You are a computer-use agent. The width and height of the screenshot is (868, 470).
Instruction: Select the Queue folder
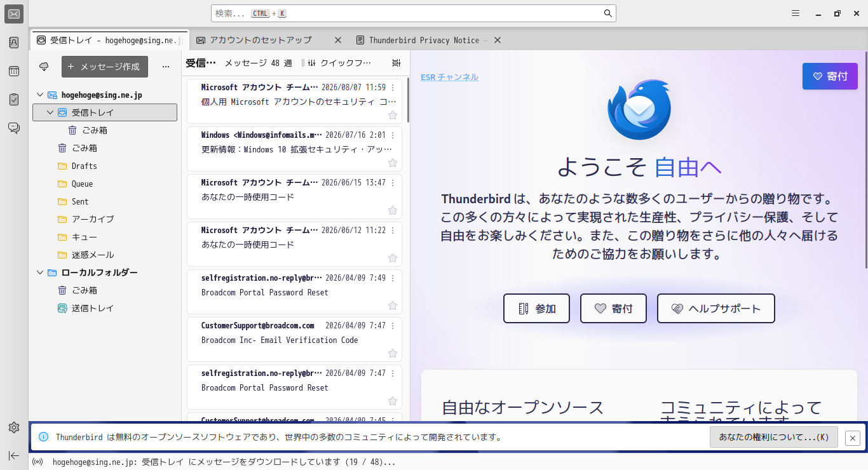(105, 184)
